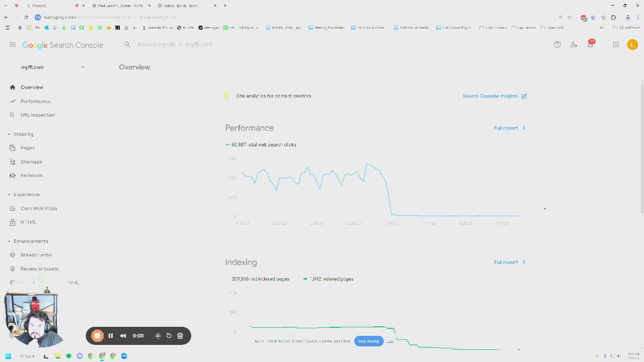Click Stop sharing button
This screenshot has width=644, height=362.
[x=369, y=341]
